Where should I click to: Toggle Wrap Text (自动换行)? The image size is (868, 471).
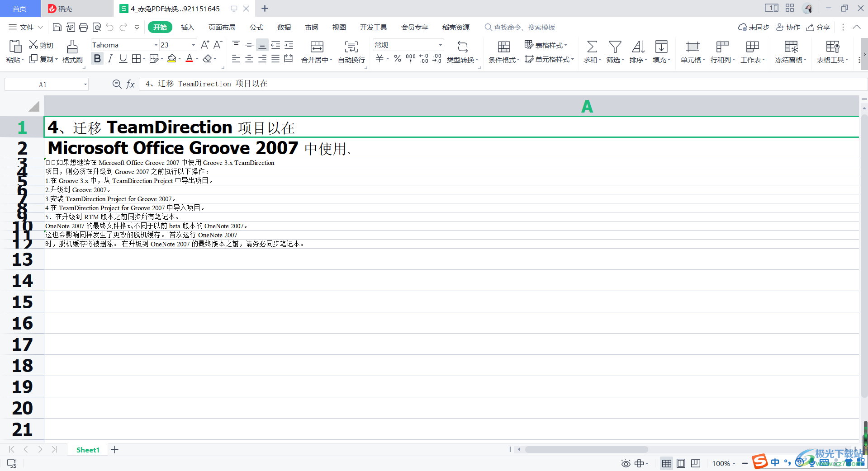tap(351, 52)
